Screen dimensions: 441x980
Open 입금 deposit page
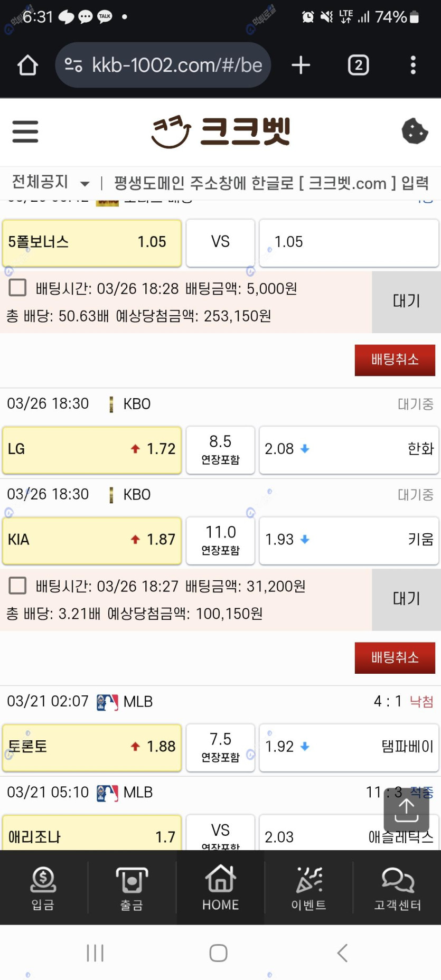tap(43, 889)
